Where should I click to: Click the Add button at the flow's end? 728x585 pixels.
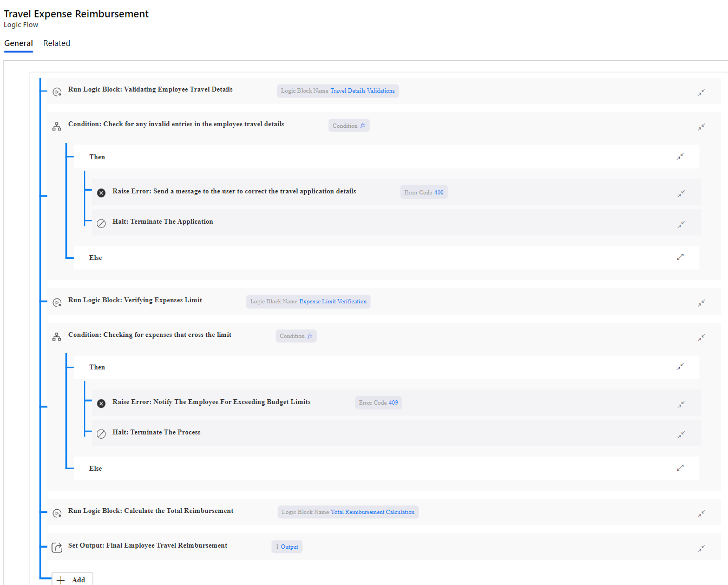[x=72, y=580]
